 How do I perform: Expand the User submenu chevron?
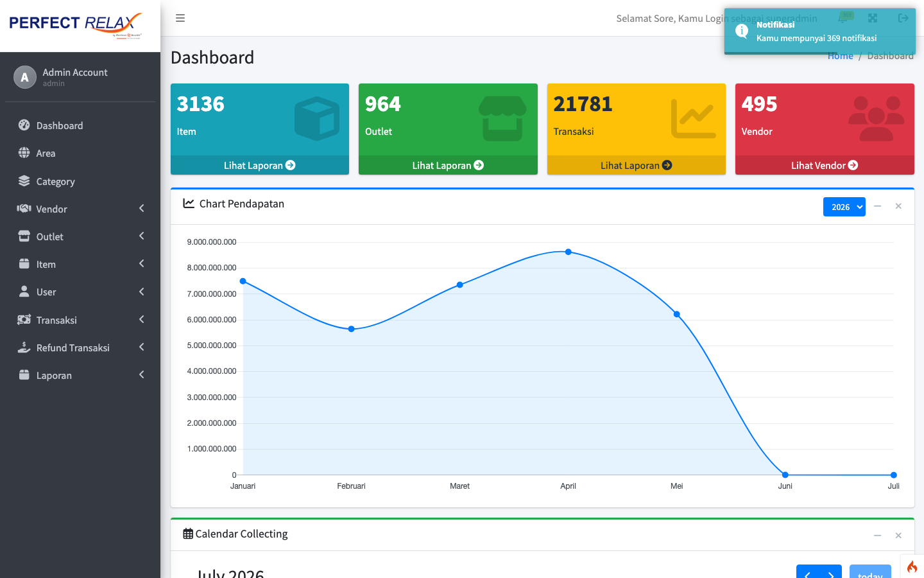coord(141,292)
